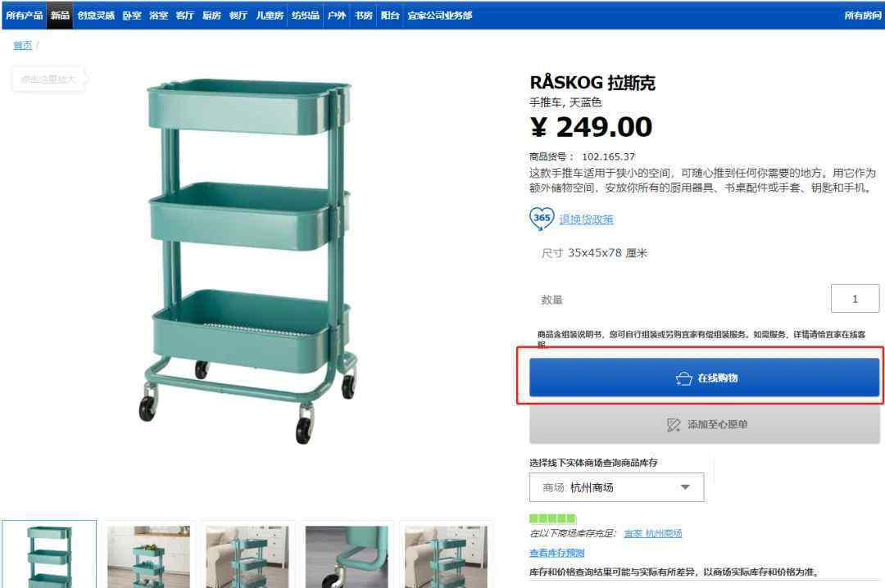
Task: Click the blue 在线购物 button
Action: point(705,378)
